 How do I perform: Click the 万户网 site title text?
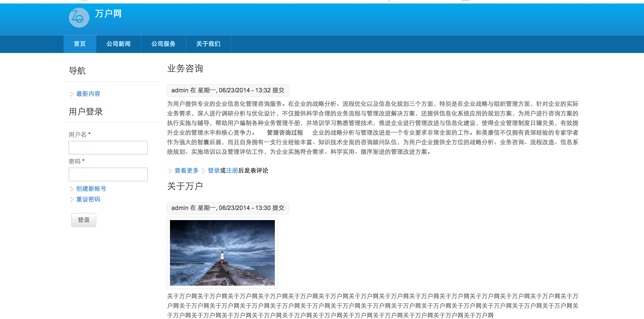[x=108, y=14]
